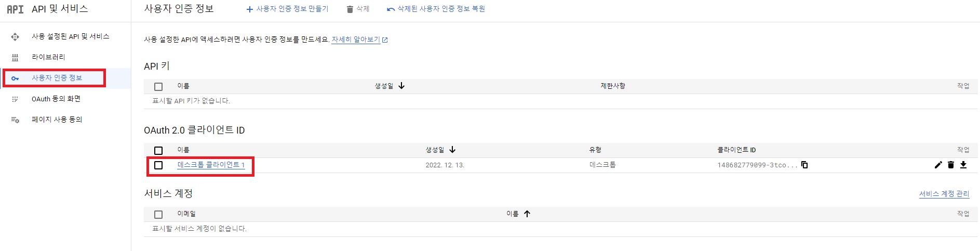Copy the client ID using the copy icon
The image size is (980, 251).
click(804, 165)
